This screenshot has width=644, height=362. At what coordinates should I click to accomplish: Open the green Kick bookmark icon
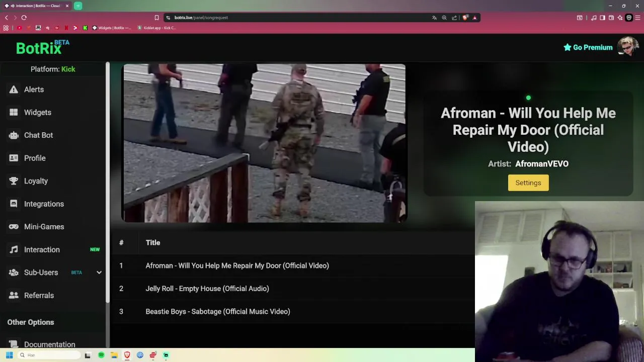click(85, 28)
